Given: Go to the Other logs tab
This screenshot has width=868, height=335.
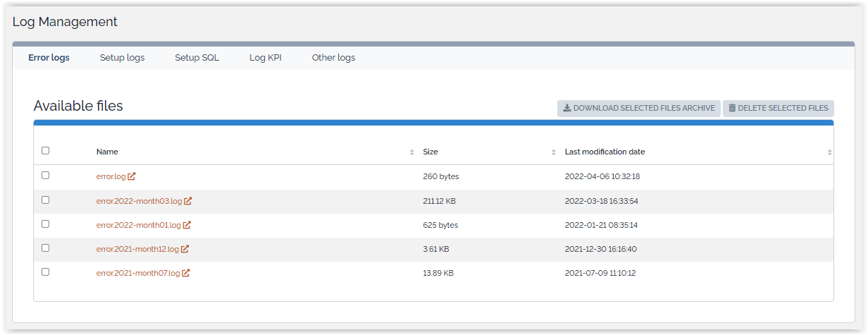Looking at the screenshot, I should 333,58.
